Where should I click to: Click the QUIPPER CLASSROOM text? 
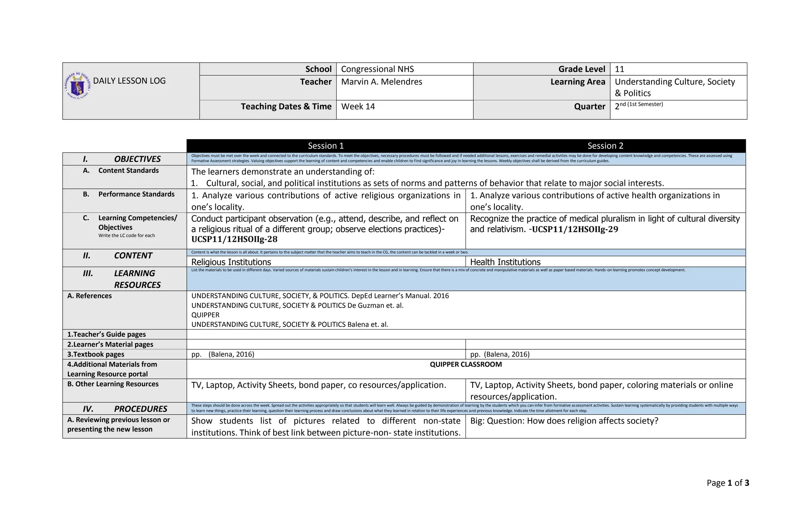[465, 364]
